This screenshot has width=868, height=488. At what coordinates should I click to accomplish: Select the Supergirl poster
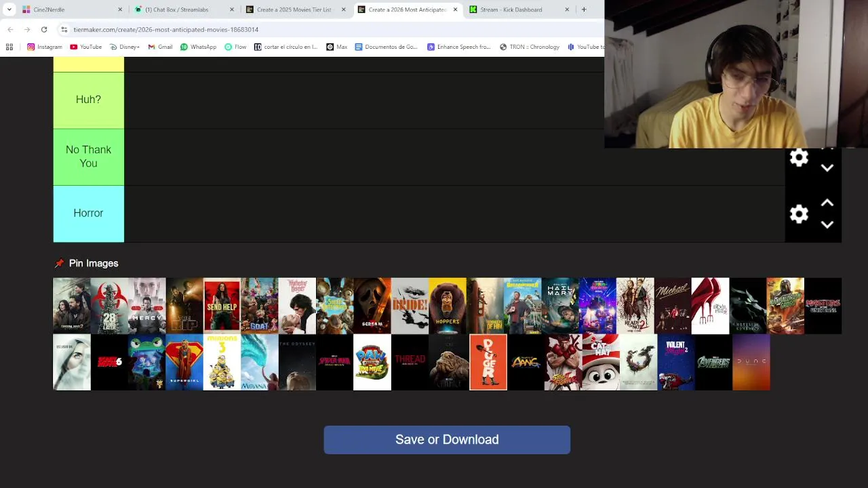coord(184,363)
